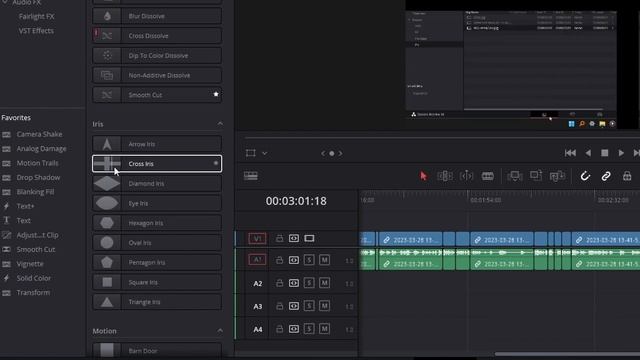This screenshot has height=360, width=640.
Task: Choose the Barn Door transition
Action: coord(157,351)
